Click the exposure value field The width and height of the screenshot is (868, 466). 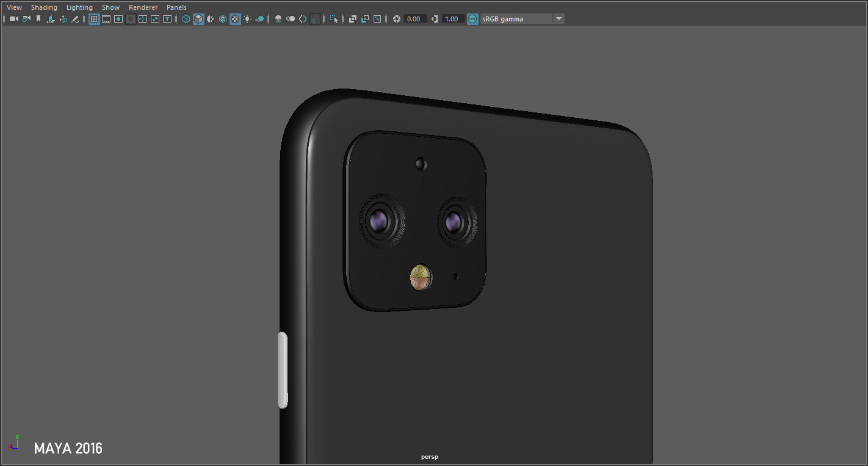coord(414,18)
